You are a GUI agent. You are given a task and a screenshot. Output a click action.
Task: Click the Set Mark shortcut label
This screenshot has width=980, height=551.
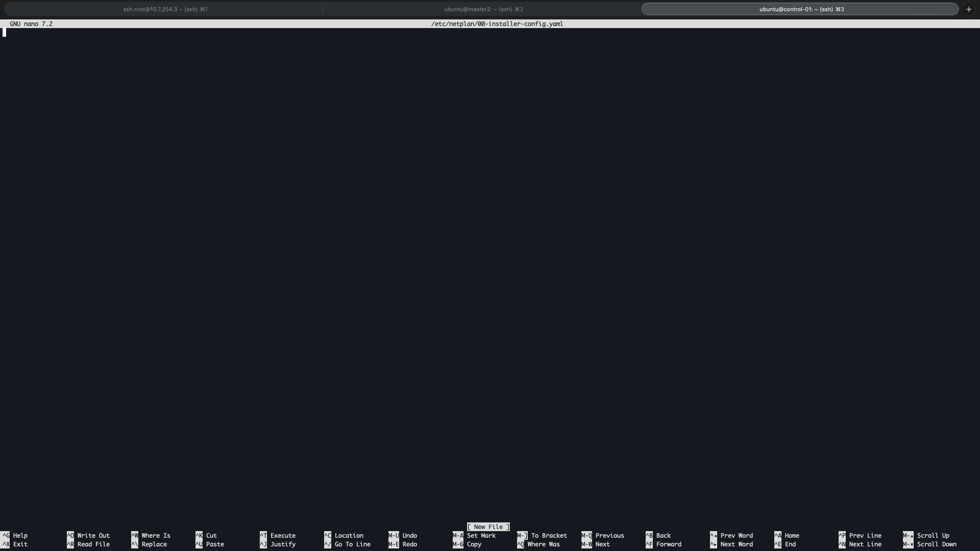point(481,536)
